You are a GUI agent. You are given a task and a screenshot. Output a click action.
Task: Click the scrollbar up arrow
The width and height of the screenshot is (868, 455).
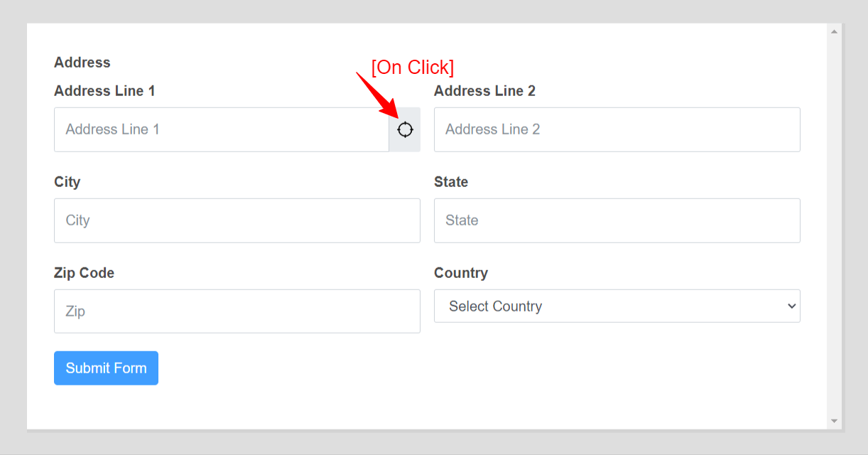point(835,31)
